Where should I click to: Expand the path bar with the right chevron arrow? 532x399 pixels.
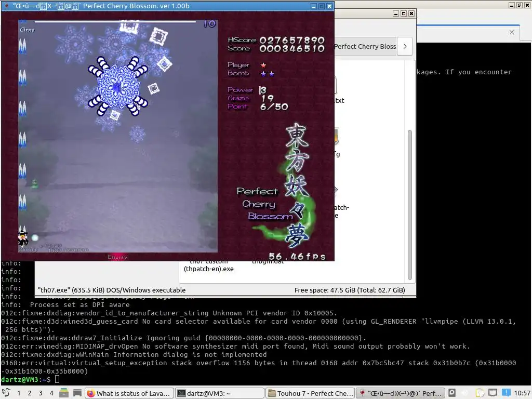405,46
